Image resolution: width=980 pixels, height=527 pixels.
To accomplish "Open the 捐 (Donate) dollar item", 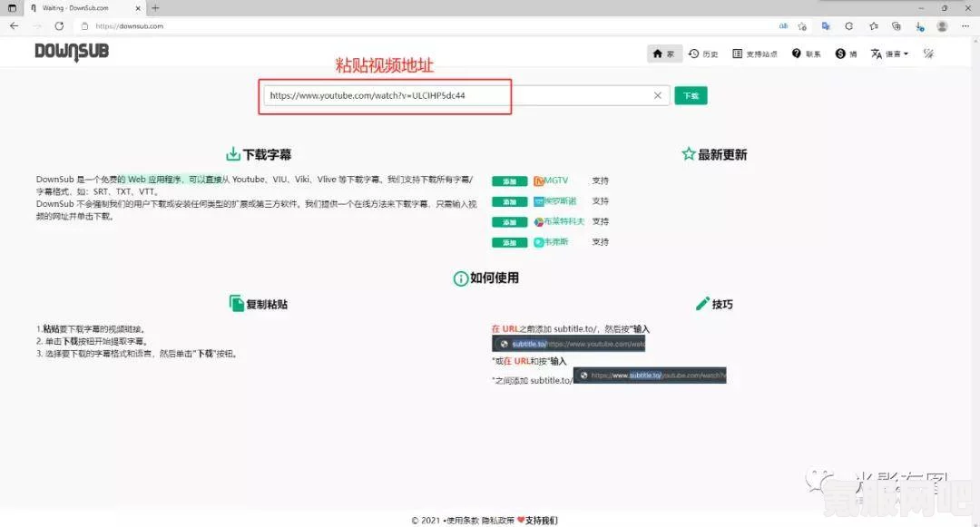I will click(x=847, y=54).
